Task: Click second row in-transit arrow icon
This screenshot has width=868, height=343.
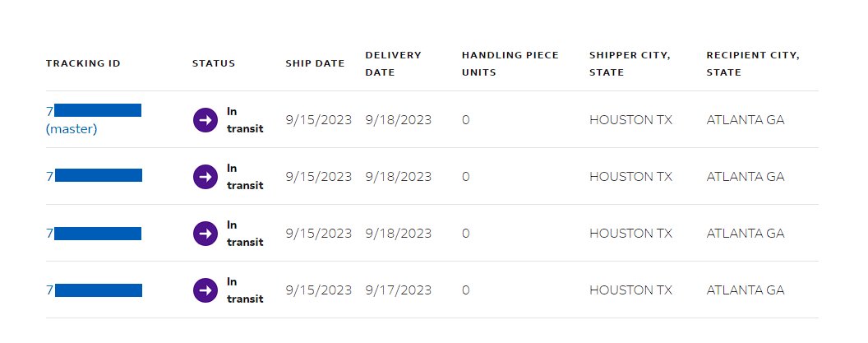Action: coord(205,177)
